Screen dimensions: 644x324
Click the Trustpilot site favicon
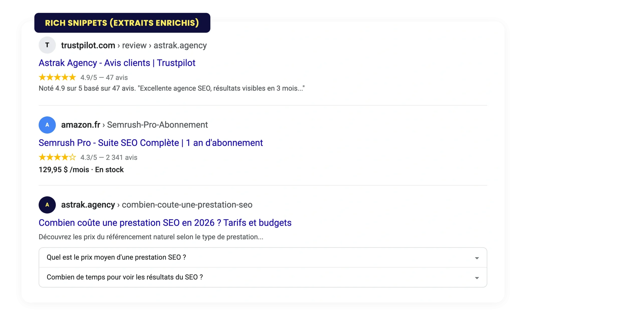coord(47,45)
